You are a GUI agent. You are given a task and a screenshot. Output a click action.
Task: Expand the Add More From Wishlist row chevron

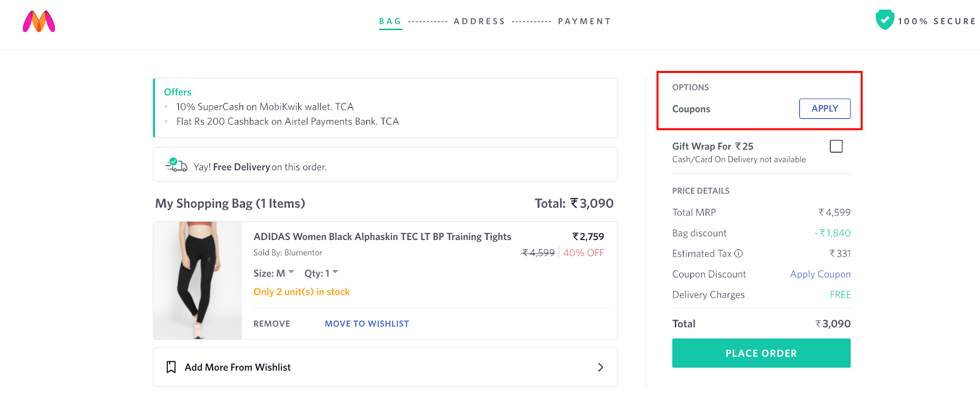(600, 366)
